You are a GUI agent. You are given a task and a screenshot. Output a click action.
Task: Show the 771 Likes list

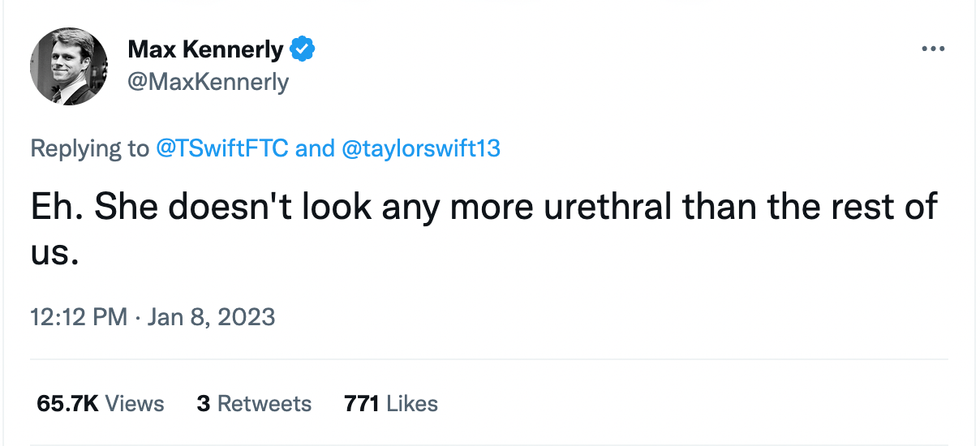(x=390, y=403)
